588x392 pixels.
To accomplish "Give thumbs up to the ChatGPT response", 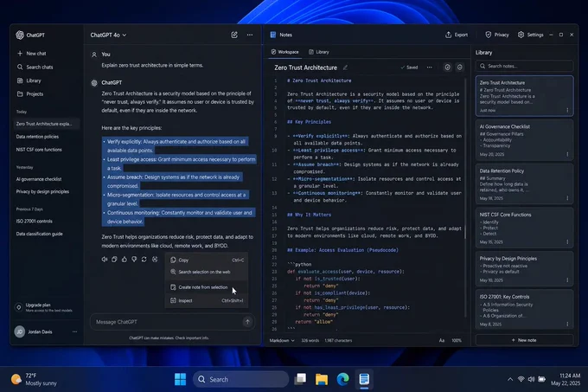I will point(125,260).
